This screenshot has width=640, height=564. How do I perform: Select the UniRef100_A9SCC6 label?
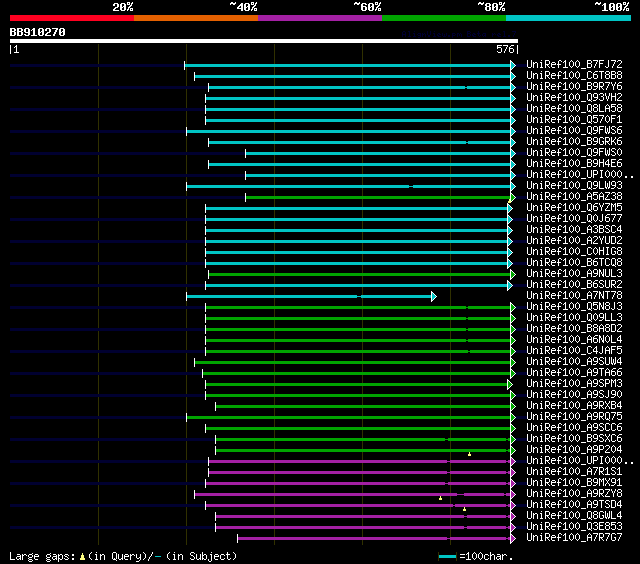(574, 428)
